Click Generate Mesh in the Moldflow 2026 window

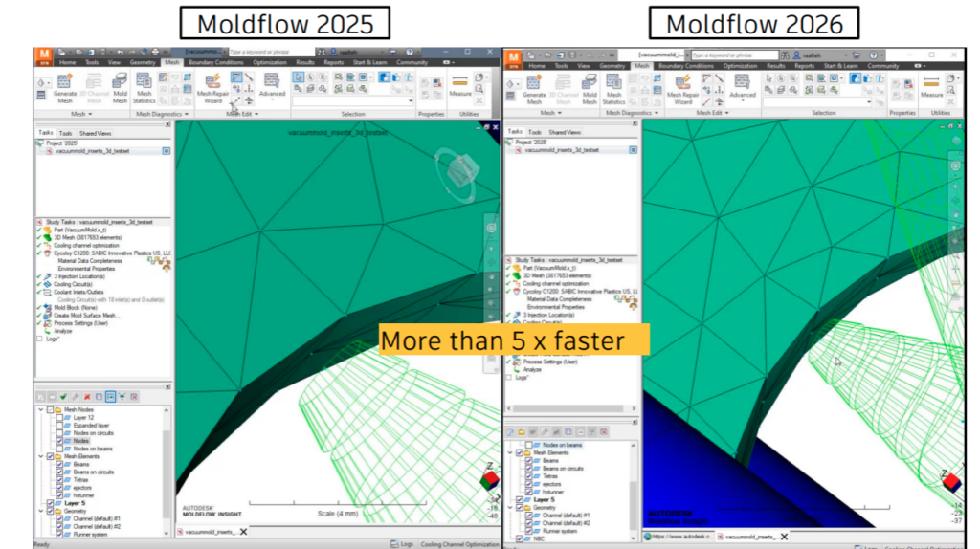click(534, 90)
